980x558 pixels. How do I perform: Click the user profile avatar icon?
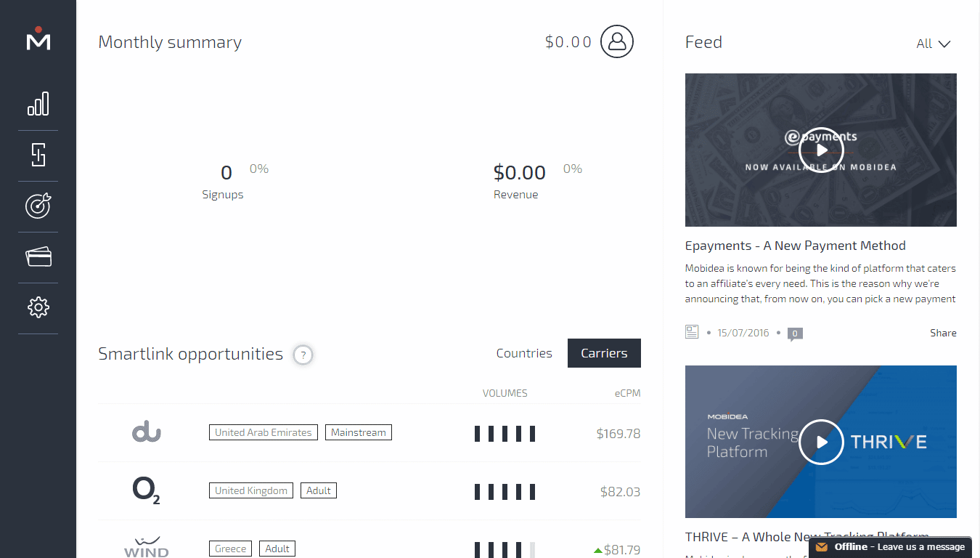tap(617, 41)
